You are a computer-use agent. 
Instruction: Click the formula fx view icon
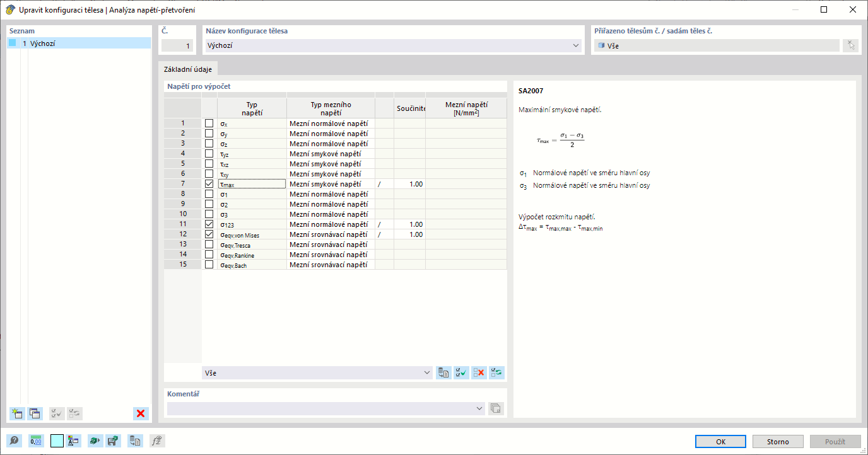pyautogui.click(x=158, y=441)
